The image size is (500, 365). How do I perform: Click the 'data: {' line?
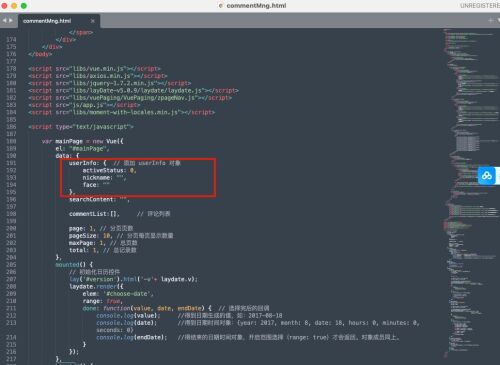[67, 156]
